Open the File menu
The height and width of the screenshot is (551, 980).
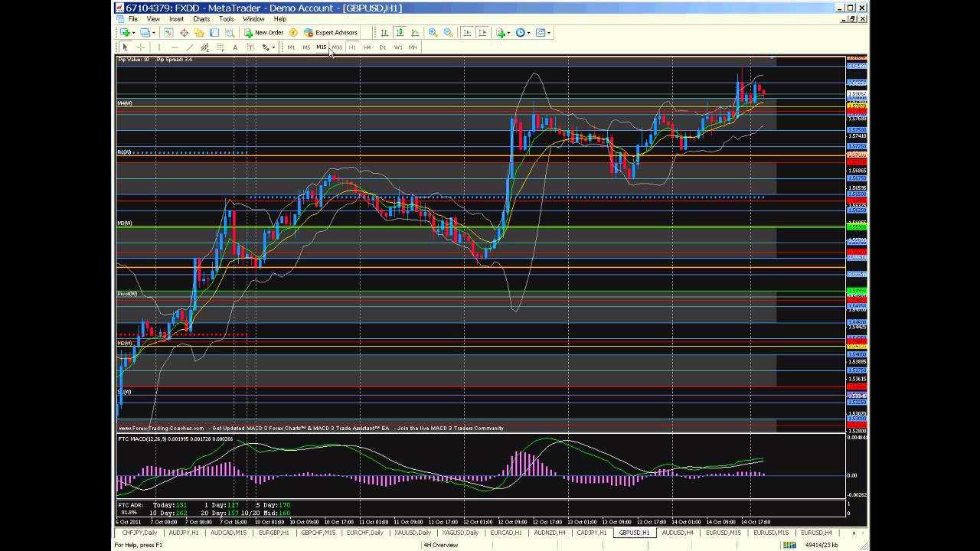[x=133, y=19]
